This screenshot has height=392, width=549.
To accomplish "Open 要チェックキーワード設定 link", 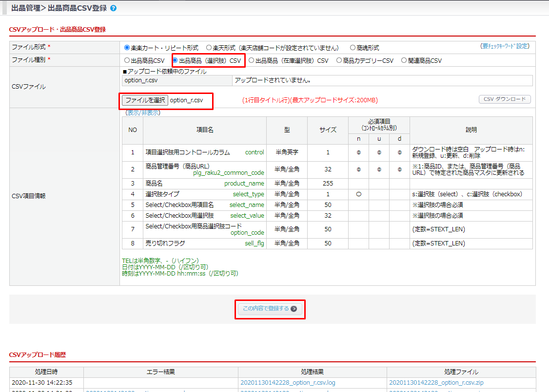I will click(505, 46).
